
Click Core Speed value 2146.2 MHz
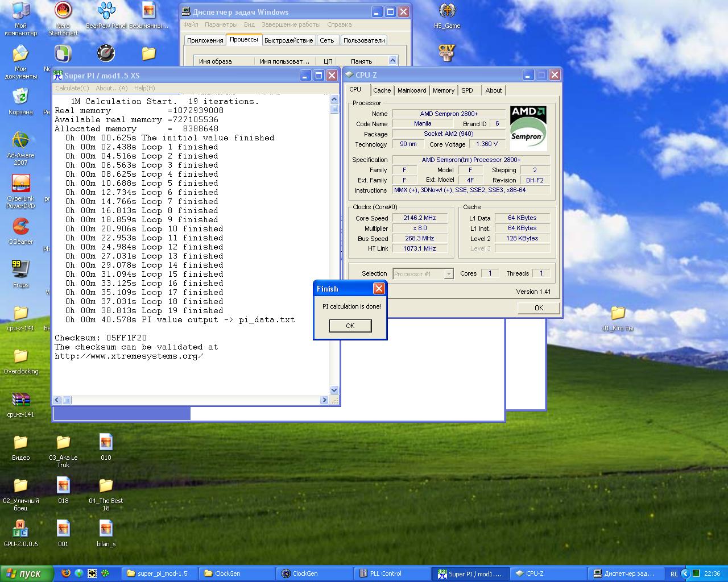click(420, 218)
